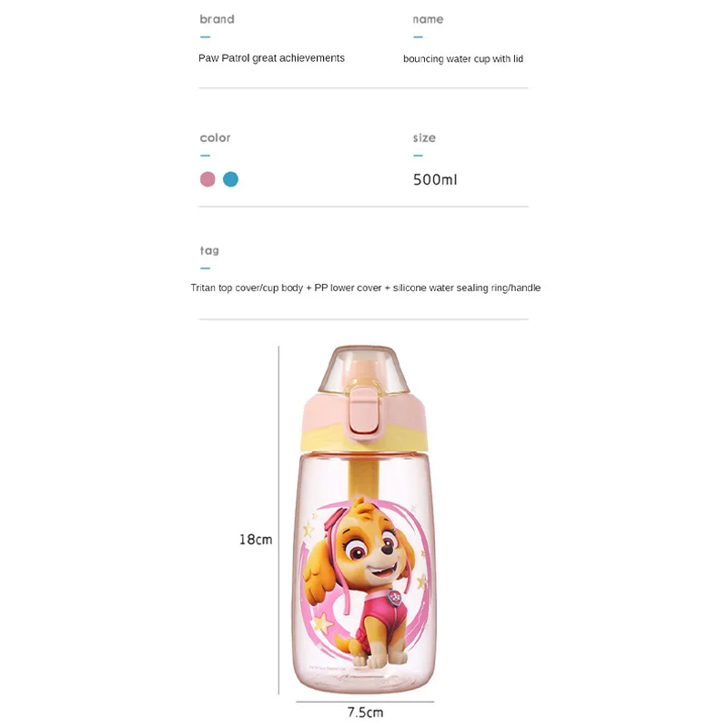Viewport: 728px width, 728px height.
Task: Click the 7.5cm width label
Action: click(x=364, y=713)
